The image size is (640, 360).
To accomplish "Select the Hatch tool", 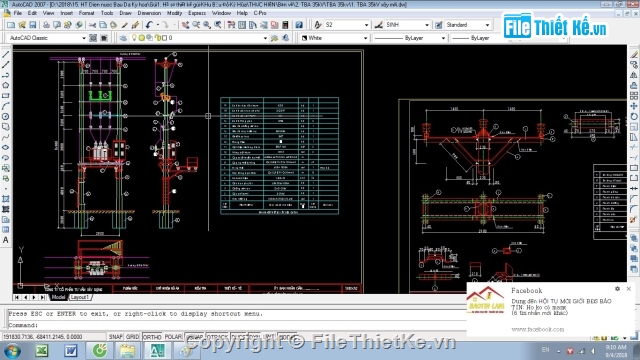I will coord(6,199).
